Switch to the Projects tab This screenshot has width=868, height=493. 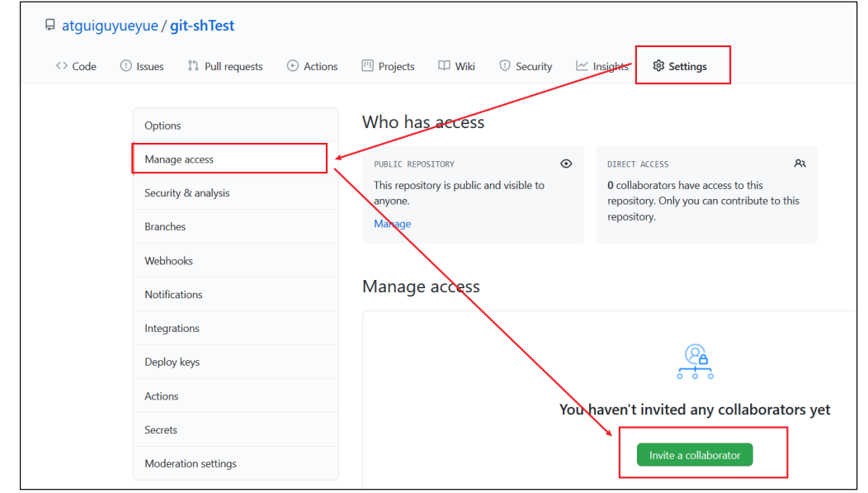click(x=388, y=66)
